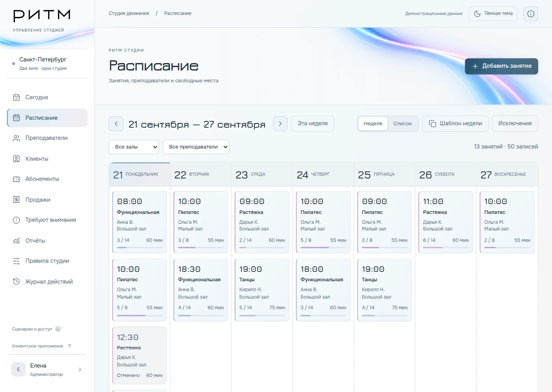Click the external arrow icon near Клиентское приложение
The height and width of the screenshot is (392, 552).
[69, 346]
